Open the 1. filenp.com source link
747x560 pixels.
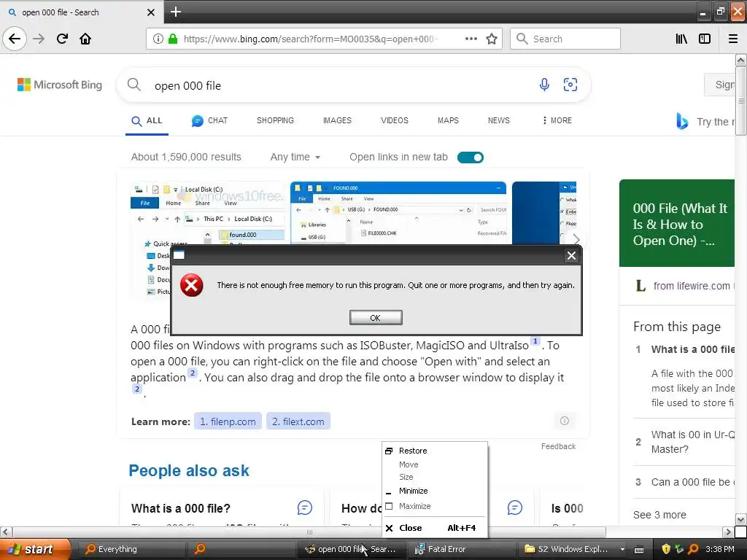click(x=228, y=421)
